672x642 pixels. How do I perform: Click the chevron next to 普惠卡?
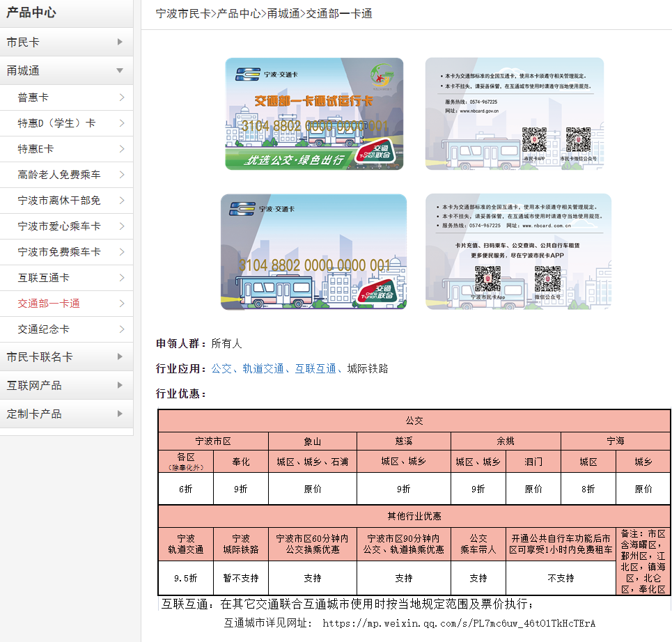click(122, 97)
